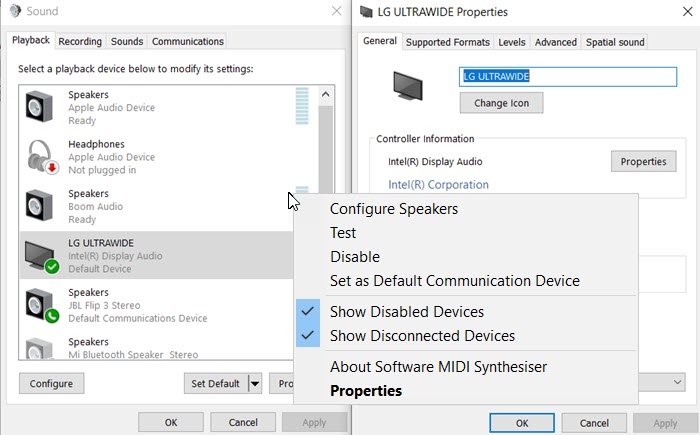The width and height of the screenshot is (700, 435).
Task: Select the Apple Audio Device speakers icon
Action: 41,107
